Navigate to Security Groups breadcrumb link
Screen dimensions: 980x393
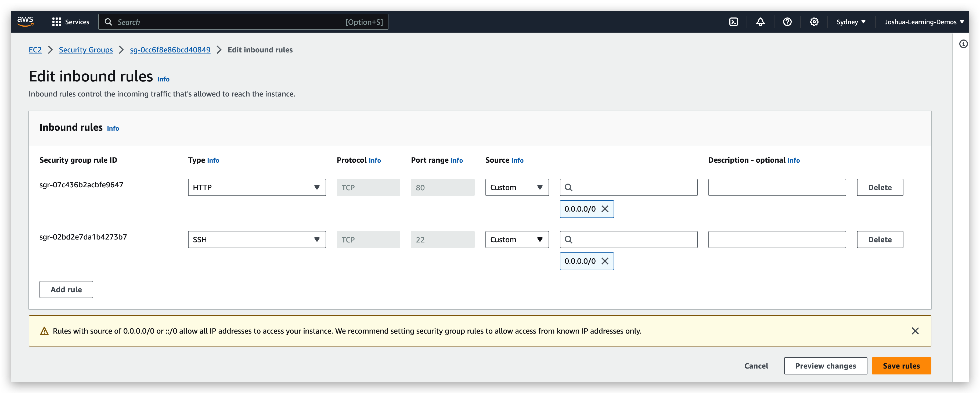pos(86,49)
